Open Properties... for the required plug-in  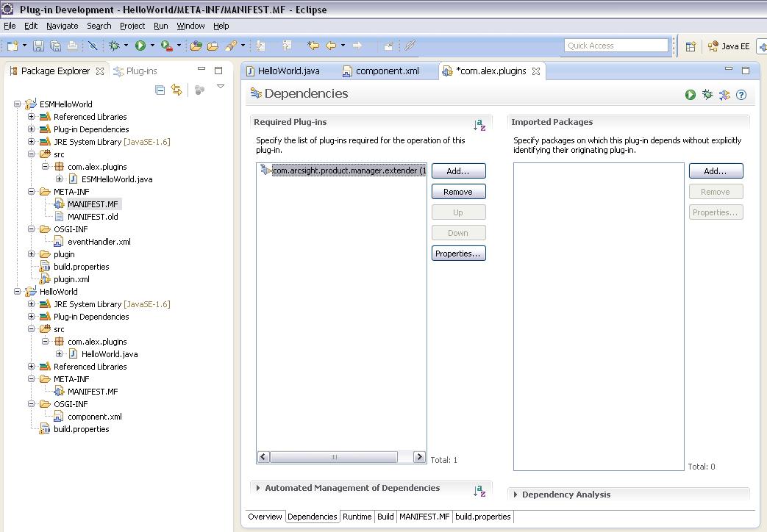458,254
